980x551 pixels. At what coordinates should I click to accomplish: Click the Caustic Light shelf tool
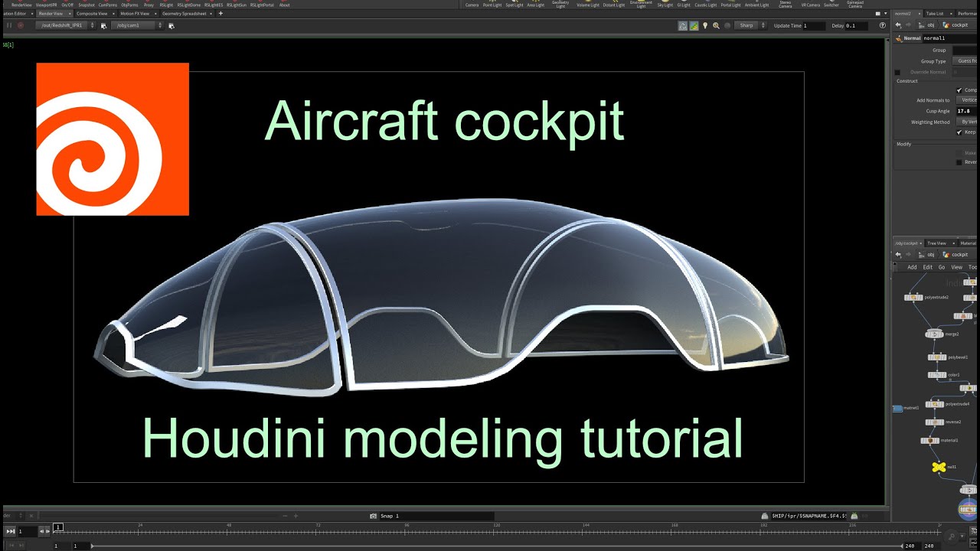click(706, 5)
